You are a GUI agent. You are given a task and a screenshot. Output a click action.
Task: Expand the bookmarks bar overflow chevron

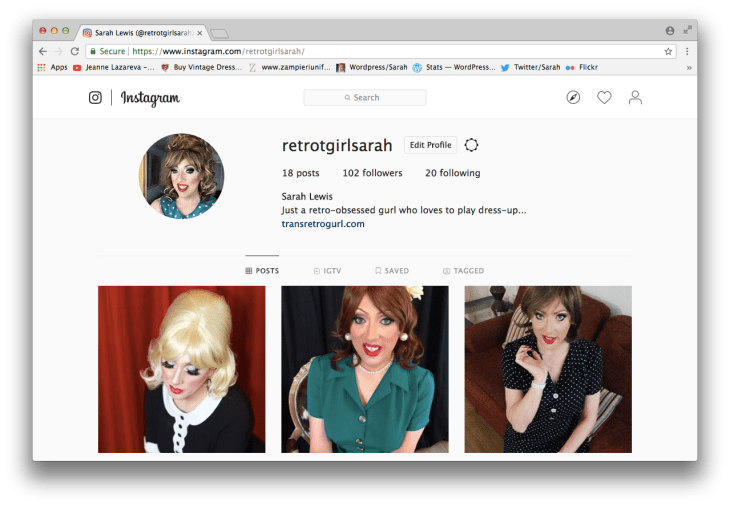(x=688, y=68)
